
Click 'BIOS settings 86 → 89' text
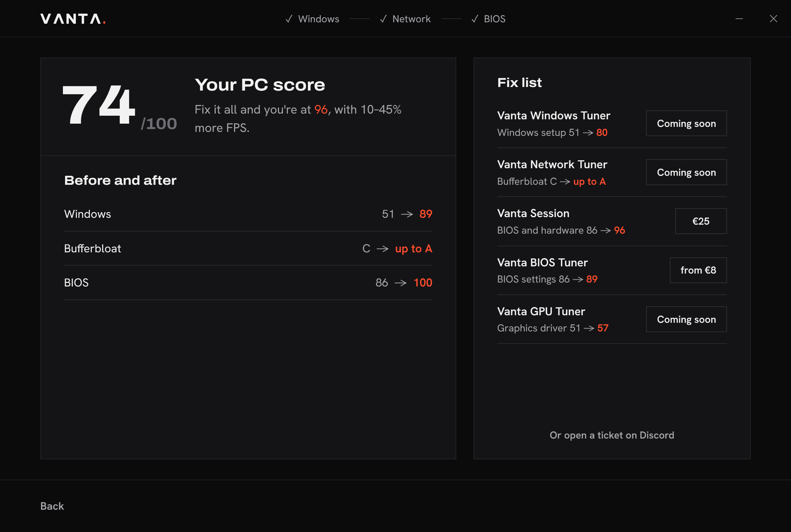point(547,279)
